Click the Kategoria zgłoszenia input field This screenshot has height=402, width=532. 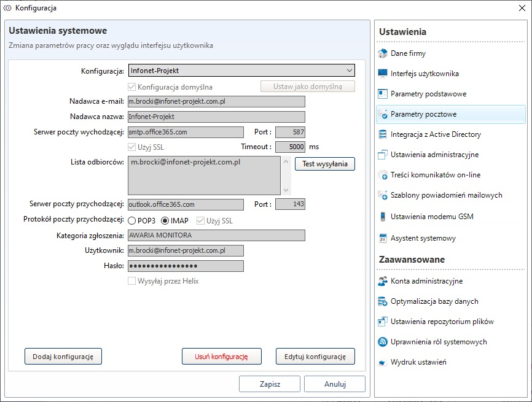pyautogui.click(x=216, y=235)
